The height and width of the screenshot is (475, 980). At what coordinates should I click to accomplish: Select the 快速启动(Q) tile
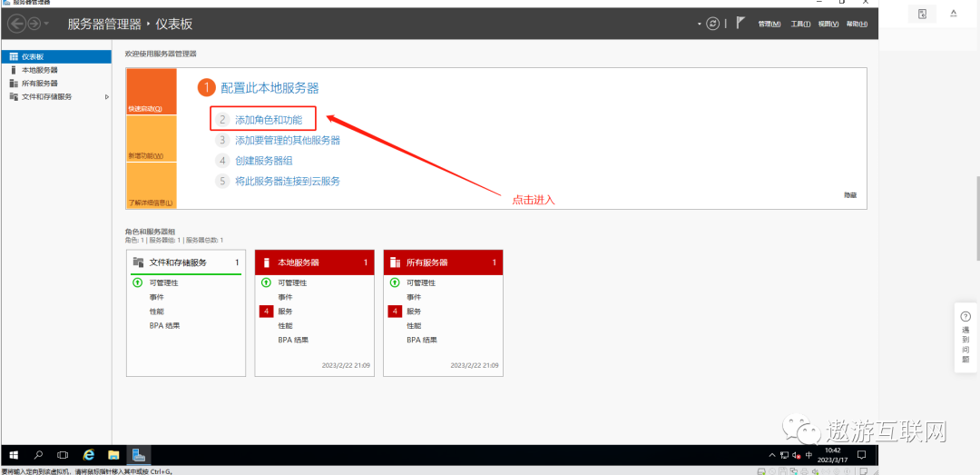click(x=152, y=92)
